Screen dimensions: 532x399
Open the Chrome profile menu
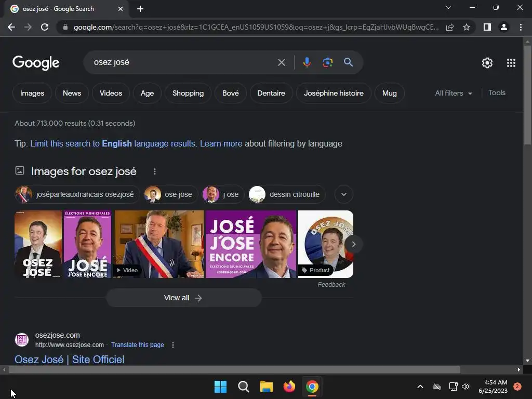[x=504, y=27]
